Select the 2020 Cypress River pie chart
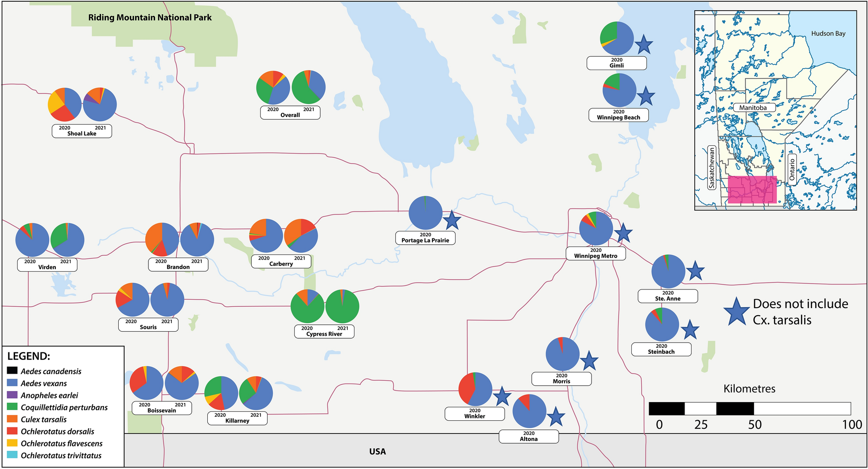This screenshot has height=469, width=868. [307, 306]
